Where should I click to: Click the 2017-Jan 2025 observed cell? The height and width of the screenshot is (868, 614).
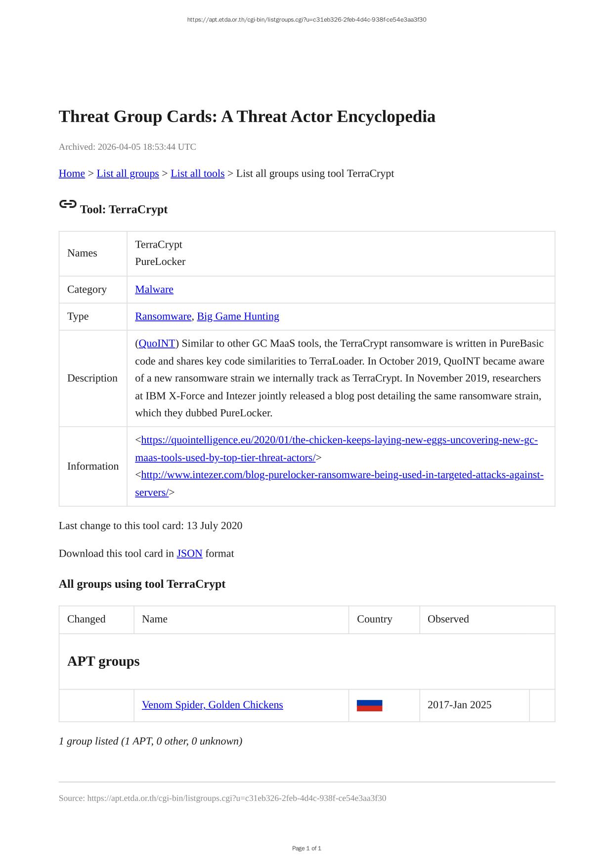click(x=459, y=705)
